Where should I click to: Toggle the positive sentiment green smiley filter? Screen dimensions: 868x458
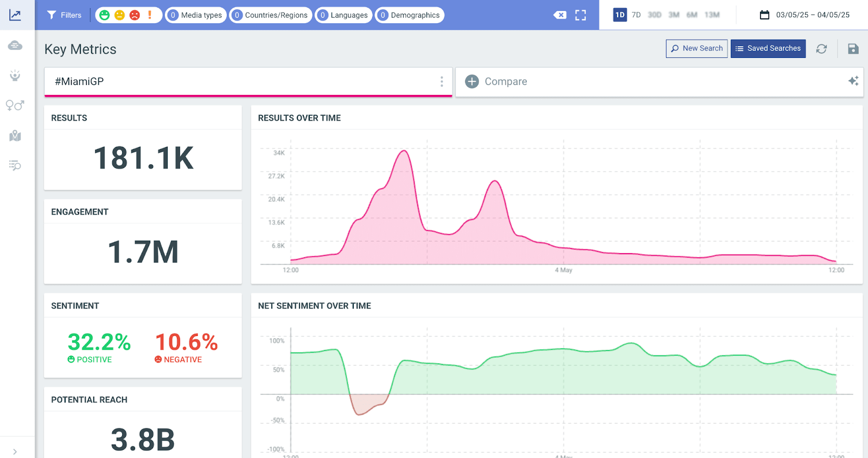[105, 15]
